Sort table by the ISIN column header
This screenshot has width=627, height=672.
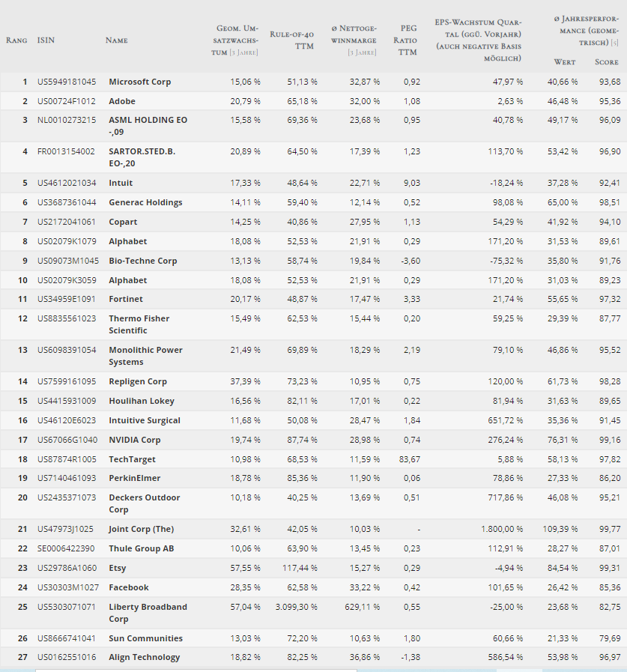click(x=46, y=40)
